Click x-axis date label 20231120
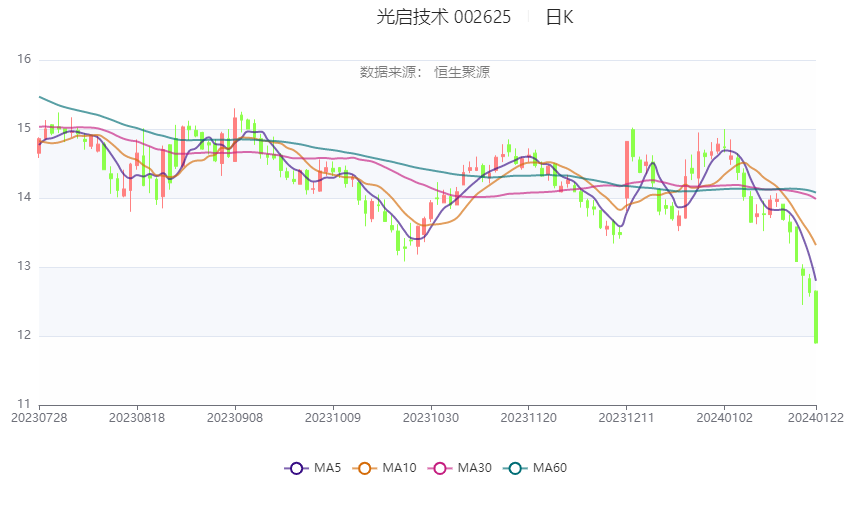 529,418
